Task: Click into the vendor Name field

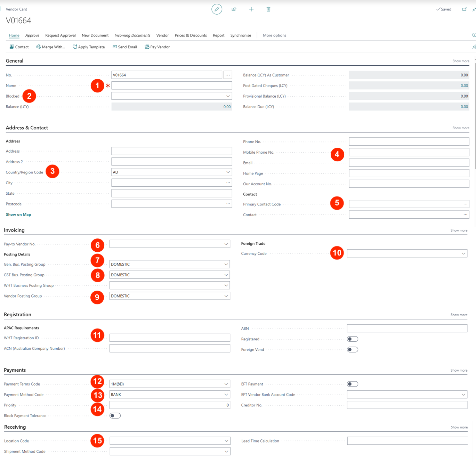Action: 171,86
